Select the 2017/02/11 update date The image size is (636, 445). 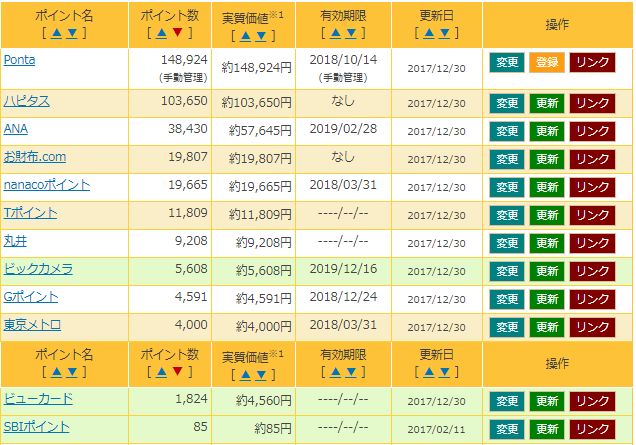pos(436,430)
